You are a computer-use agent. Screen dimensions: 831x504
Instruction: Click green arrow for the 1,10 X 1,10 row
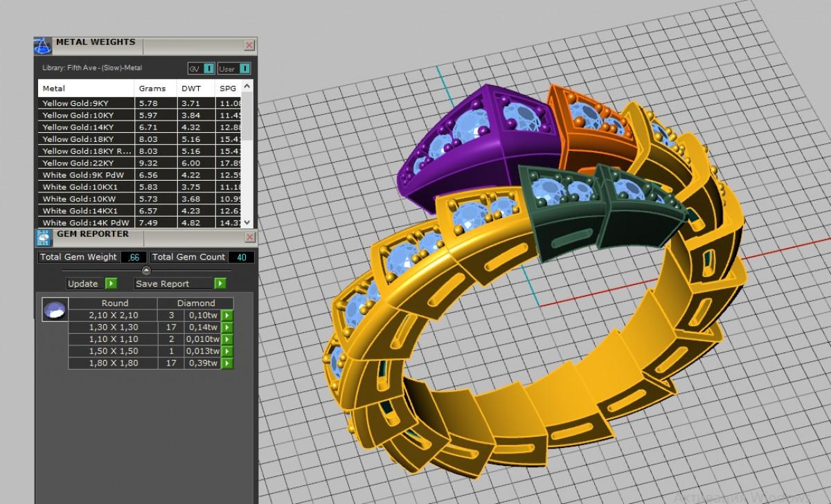(226, 339)
